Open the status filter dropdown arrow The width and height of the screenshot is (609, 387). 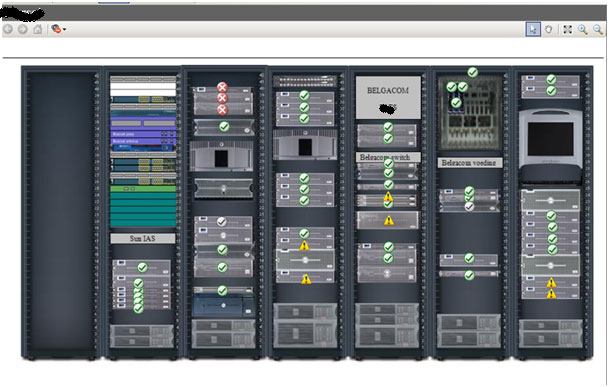(64, 30)
